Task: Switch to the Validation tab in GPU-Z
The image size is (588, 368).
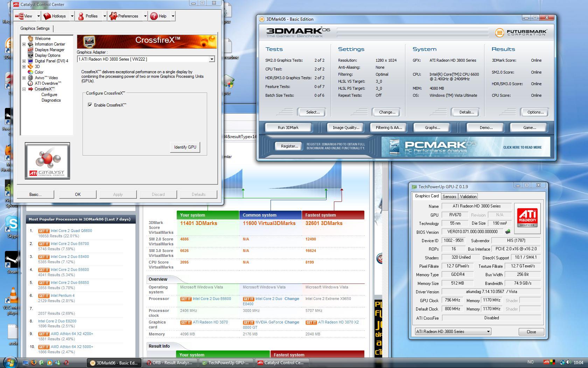Action: pos(468,197)
